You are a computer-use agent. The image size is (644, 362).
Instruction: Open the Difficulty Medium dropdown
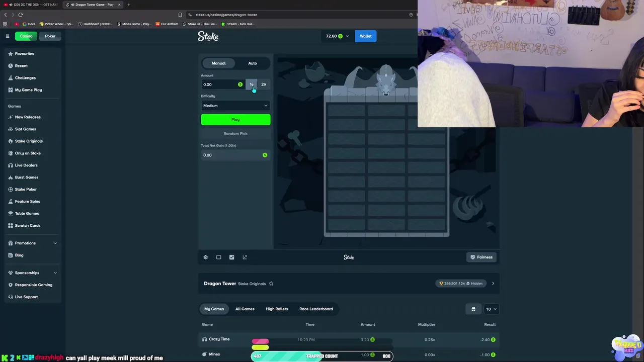[235, 106]
